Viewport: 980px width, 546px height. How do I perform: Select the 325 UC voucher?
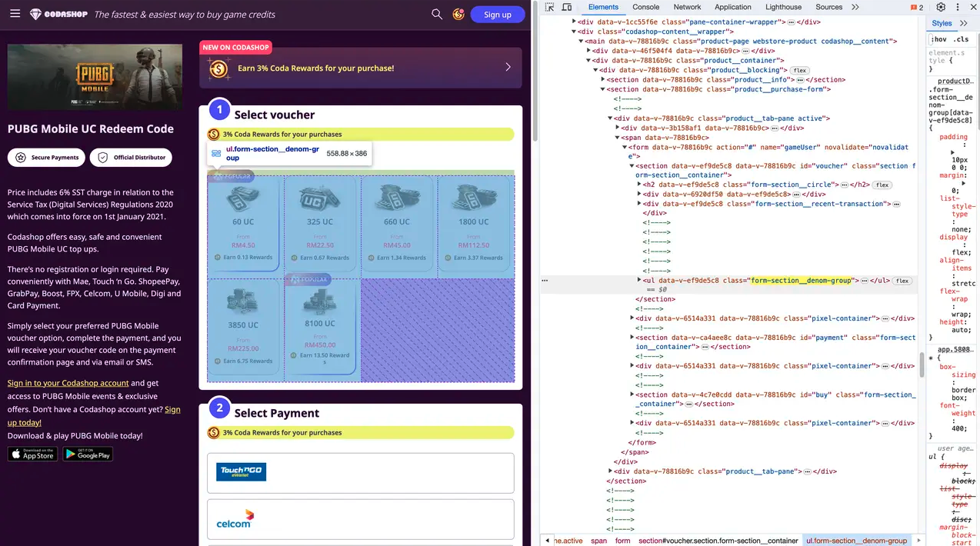click(x=320, y=223)
